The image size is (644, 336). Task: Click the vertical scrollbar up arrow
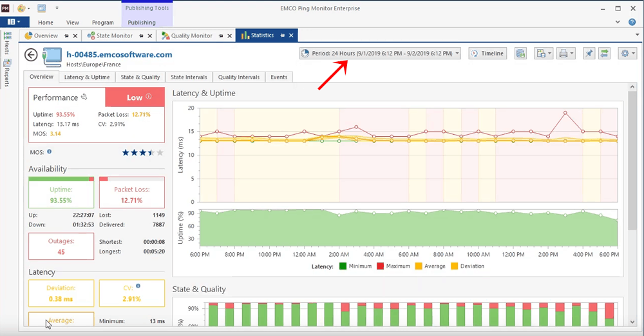point(632,87)
